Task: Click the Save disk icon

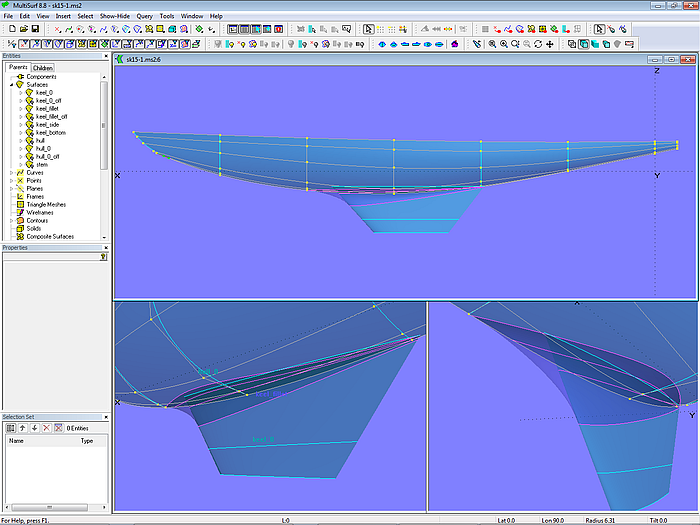Action: click(x=33, y=29)
